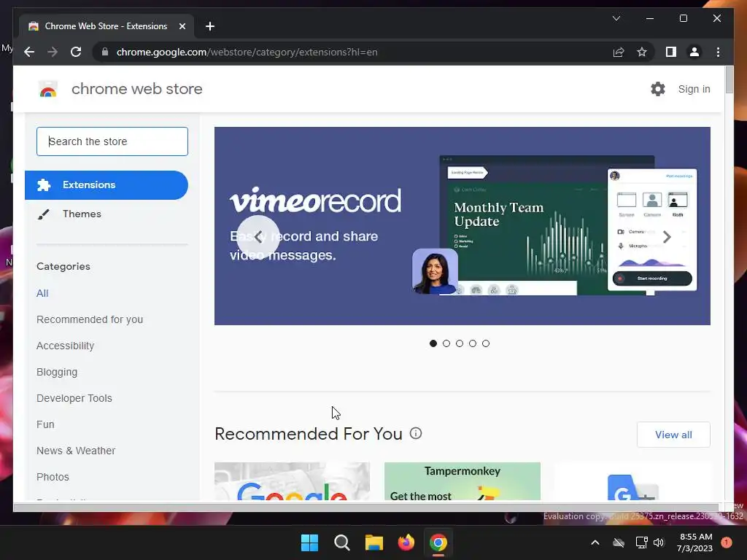Focus the Search the store field
The width and height of the screenshot is (747, 560).
[x=112, y=141]
